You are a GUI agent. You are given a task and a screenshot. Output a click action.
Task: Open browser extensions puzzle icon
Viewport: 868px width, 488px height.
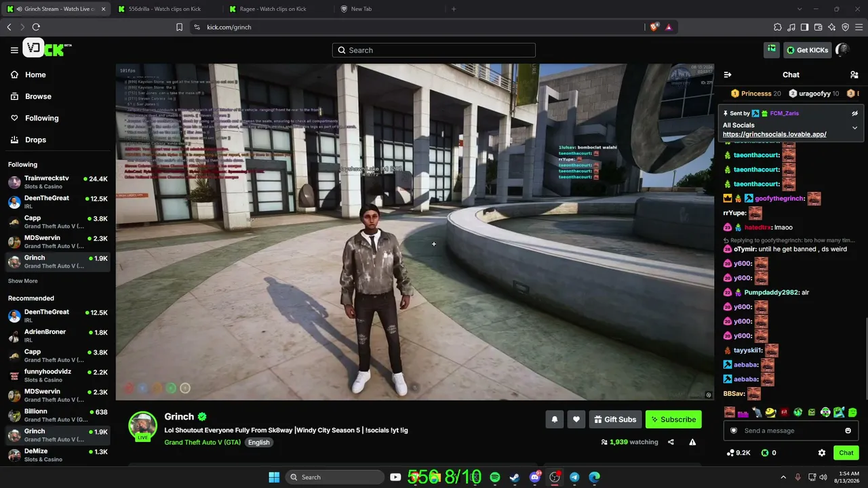778,27
